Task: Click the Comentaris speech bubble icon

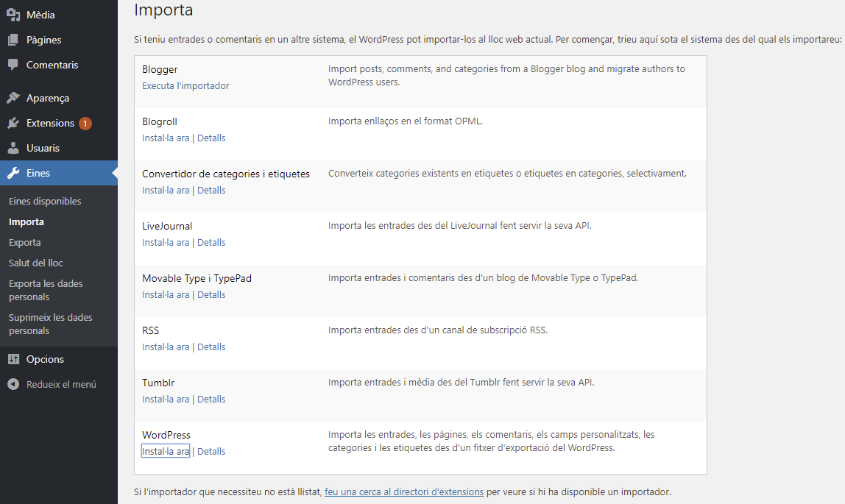Action: click(x=13, y=65)
